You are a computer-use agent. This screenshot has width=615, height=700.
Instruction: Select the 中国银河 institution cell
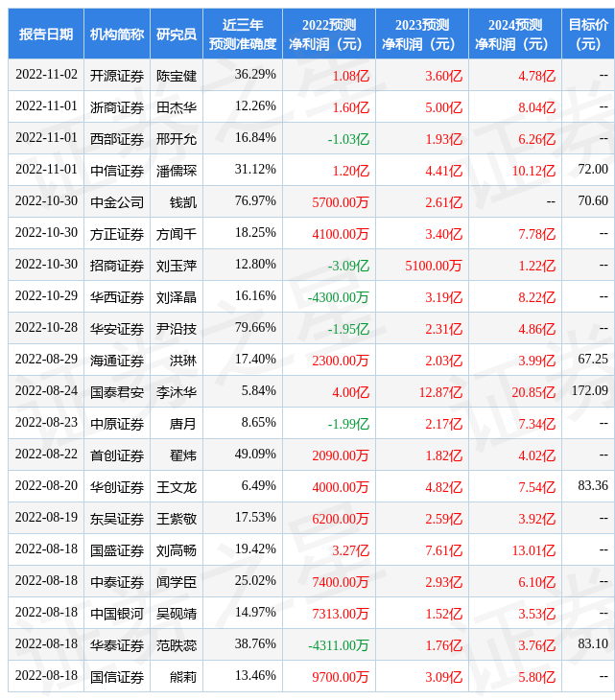point(117,614)
